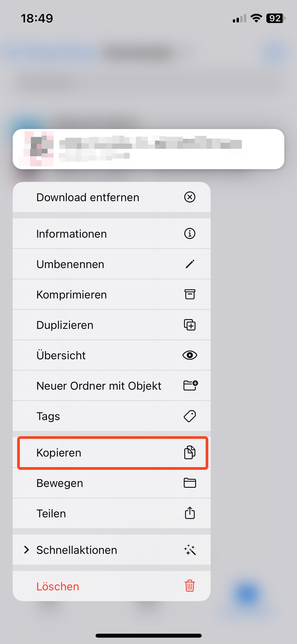Image resolution: width=297 pixels, height=644 pixels.
Task: Tap the Download entfernen label
Action: (x=88, y=197)
